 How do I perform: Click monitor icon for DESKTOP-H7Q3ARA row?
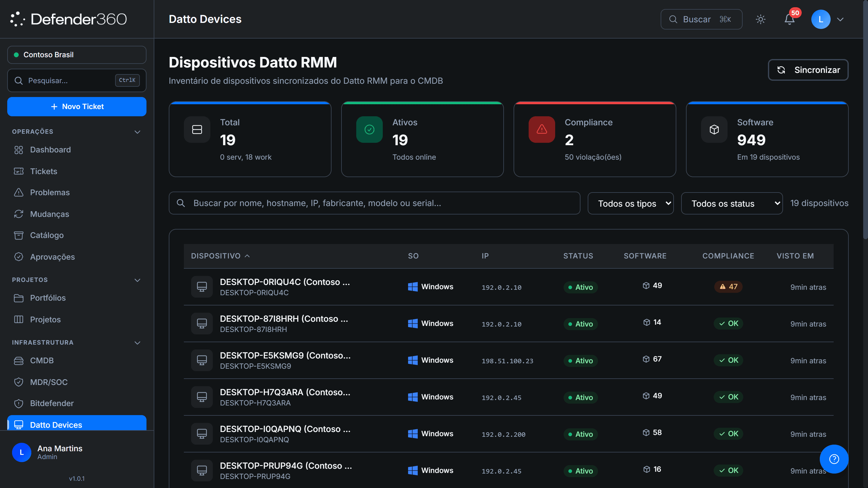tap(202, 397)
